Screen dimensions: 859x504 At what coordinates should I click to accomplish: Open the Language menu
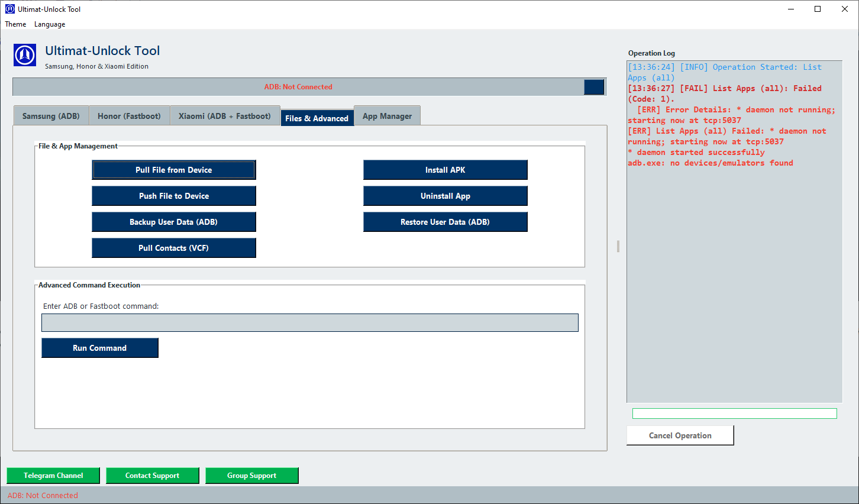click(x=49, y=24)
